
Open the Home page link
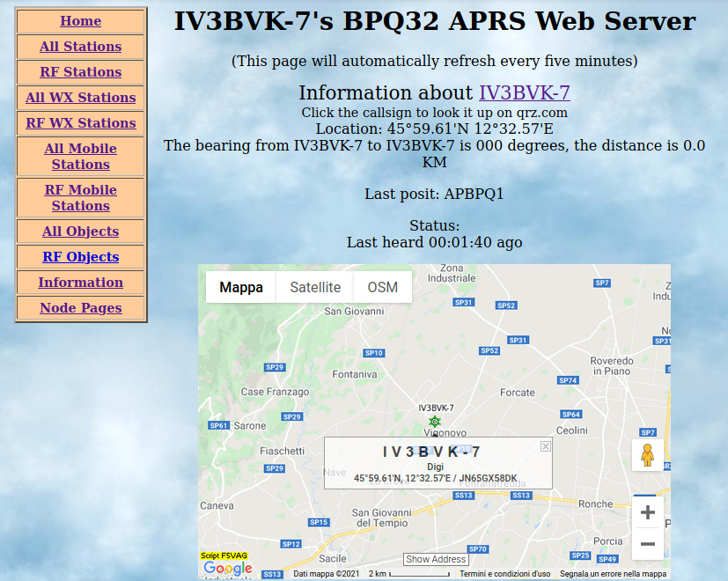coord(81,21)
